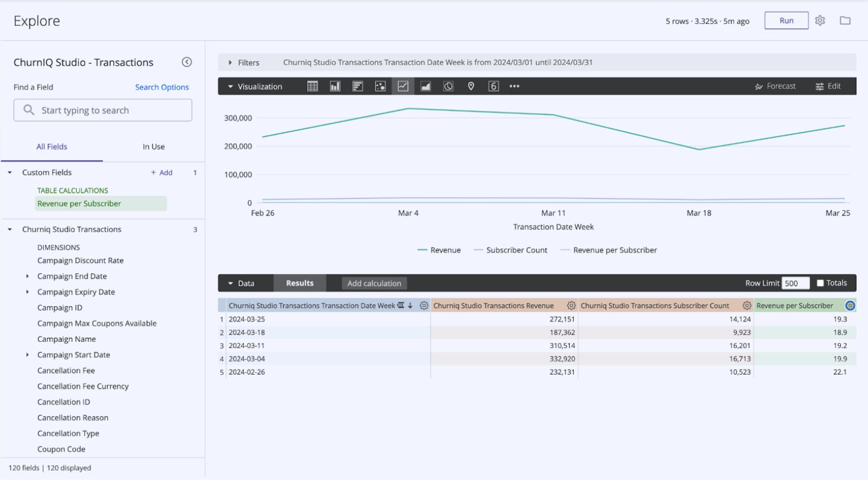Click the pivot icon on Date Week column
This screenshot has height=481, width=868.
(400, 305)
